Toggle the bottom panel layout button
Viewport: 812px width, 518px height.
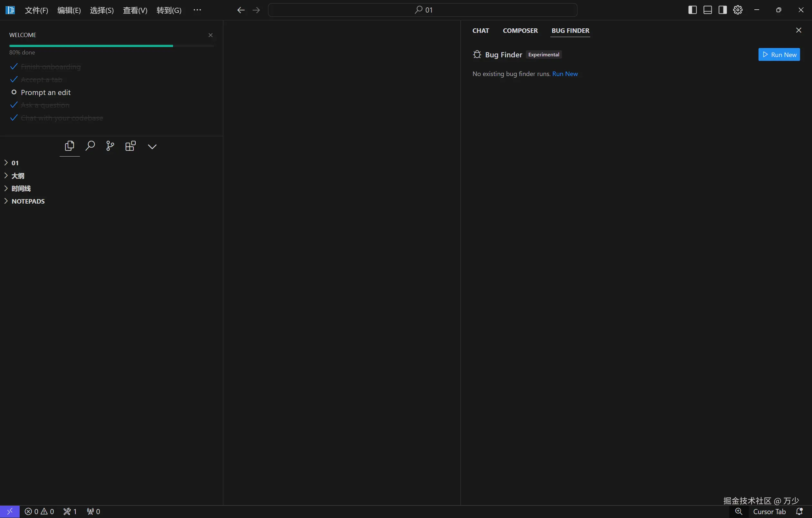708,10
